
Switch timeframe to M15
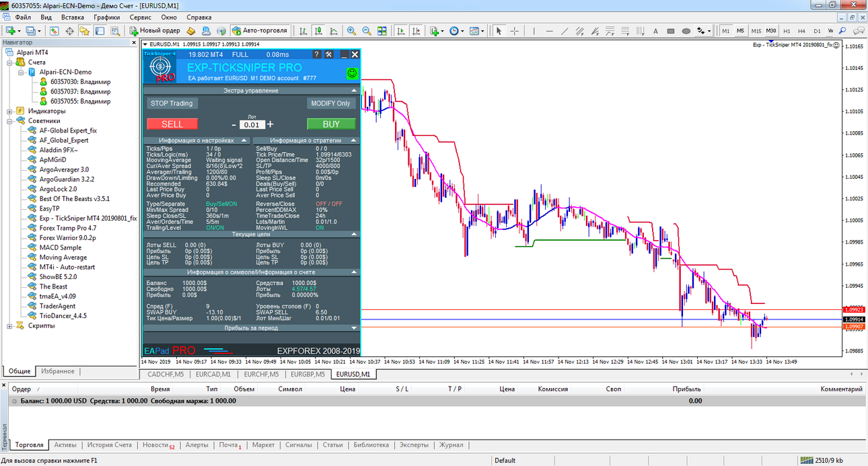[756, 31]
